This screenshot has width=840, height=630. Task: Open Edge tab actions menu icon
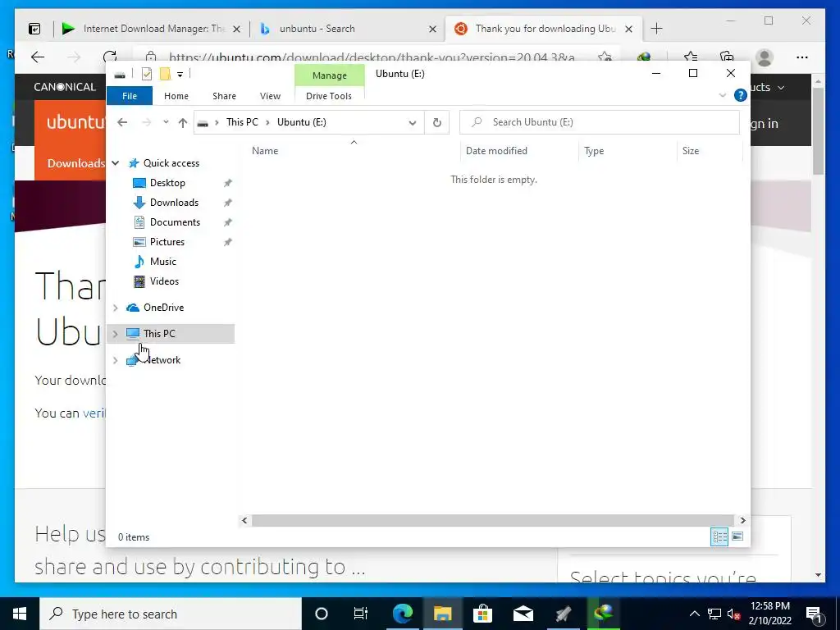coord(34,29)
